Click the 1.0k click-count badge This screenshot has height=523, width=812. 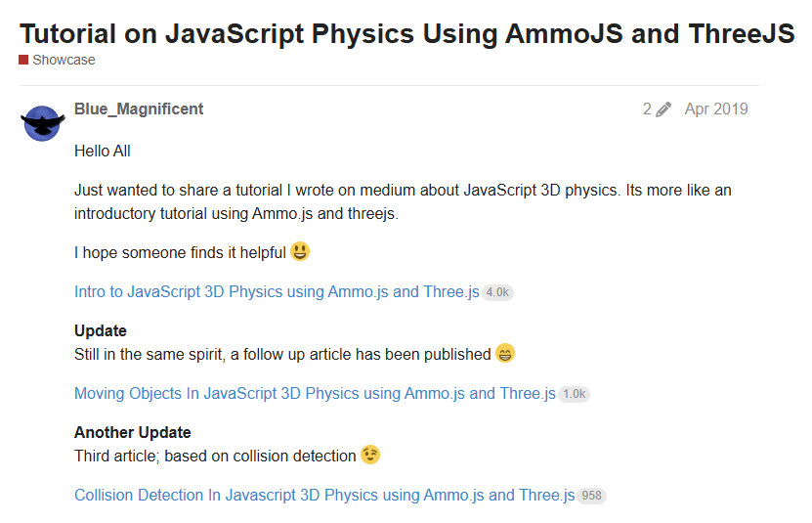(x=574, y=394)
